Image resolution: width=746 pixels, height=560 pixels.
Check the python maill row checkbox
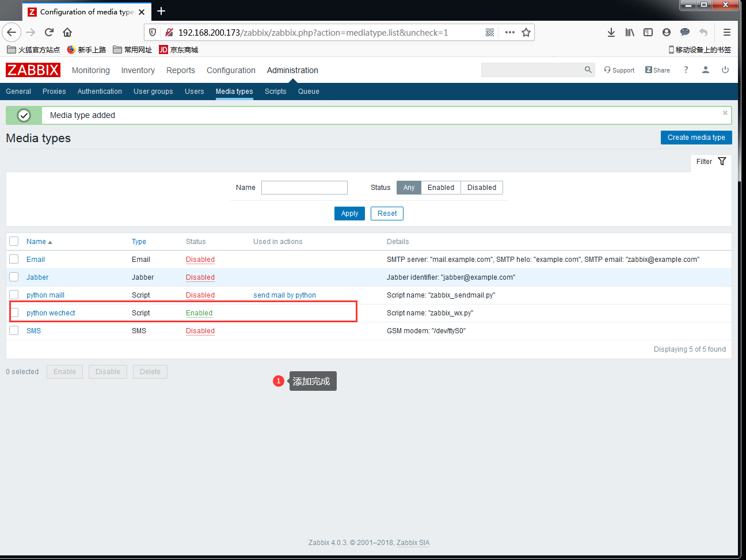tap(14, 295)
